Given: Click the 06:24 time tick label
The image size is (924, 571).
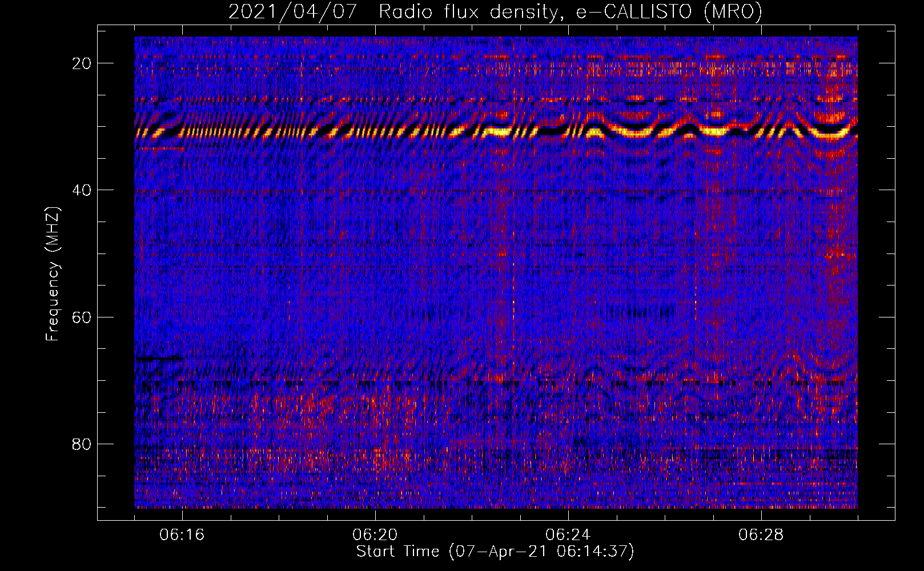Looking at the screenshot, I should click(x=568, y=535).
